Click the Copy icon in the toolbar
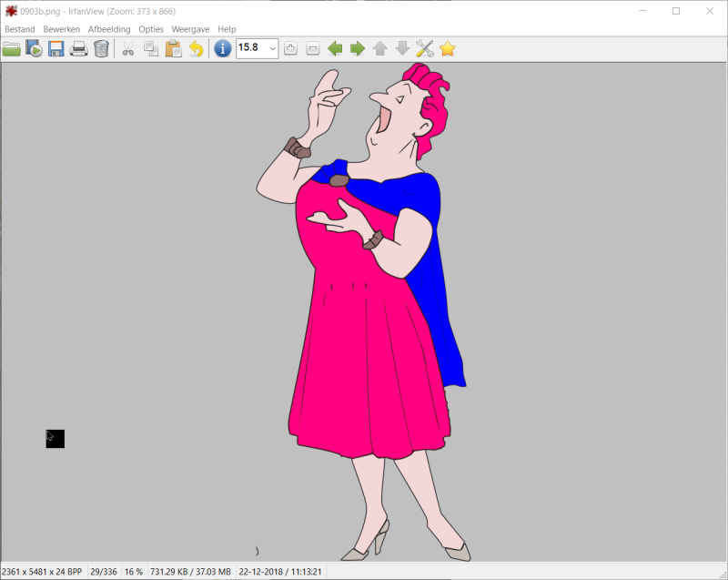Image resolution: width=728 pixels, height=580 pixels. pos(151,49)
